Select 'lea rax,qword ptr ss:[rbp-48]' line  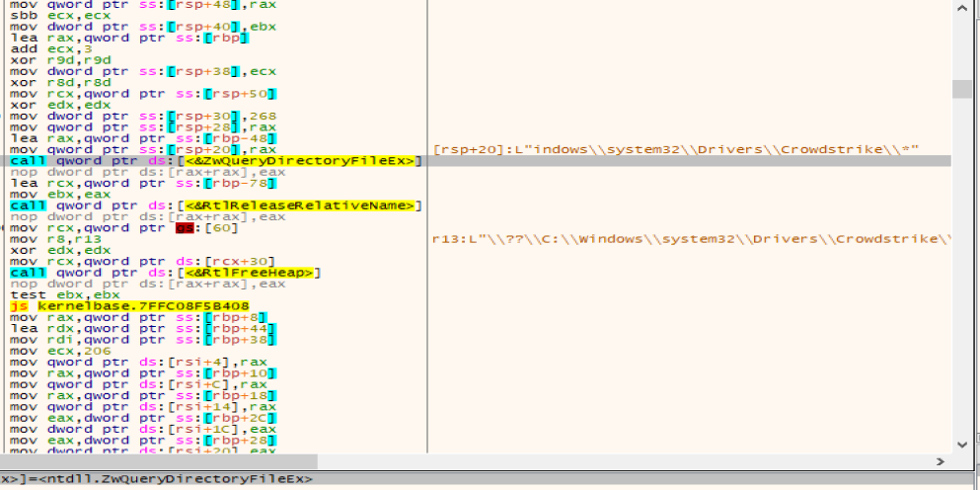tap(143, 138)
